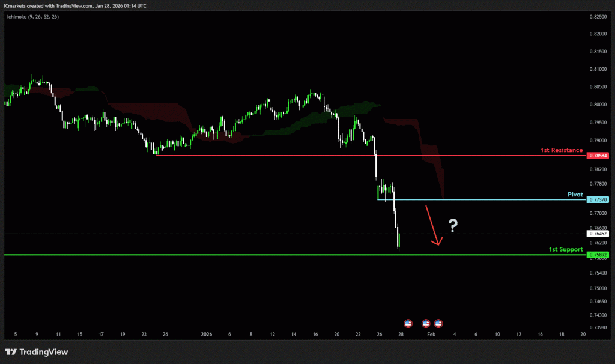The height and width of the screenshot is (364, 615).
Task: Select the red 1st Resistance horizontal line
Action: (x=300, y=156)
